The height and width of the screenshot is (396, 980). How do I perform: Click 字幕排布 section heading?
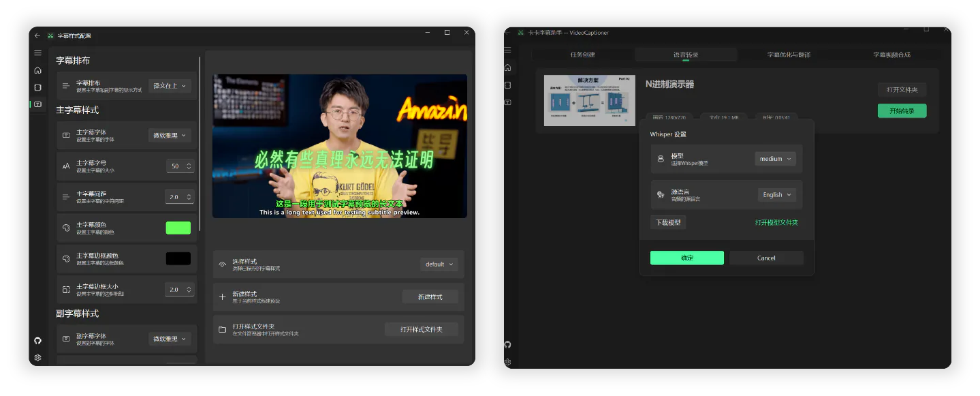(x=73, y=61)
